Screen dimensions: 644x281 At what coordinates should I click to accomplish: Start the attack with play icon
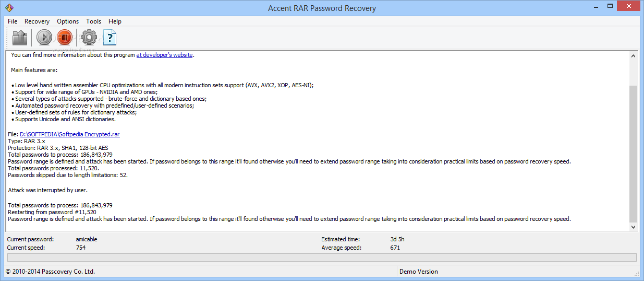[44, 38]
